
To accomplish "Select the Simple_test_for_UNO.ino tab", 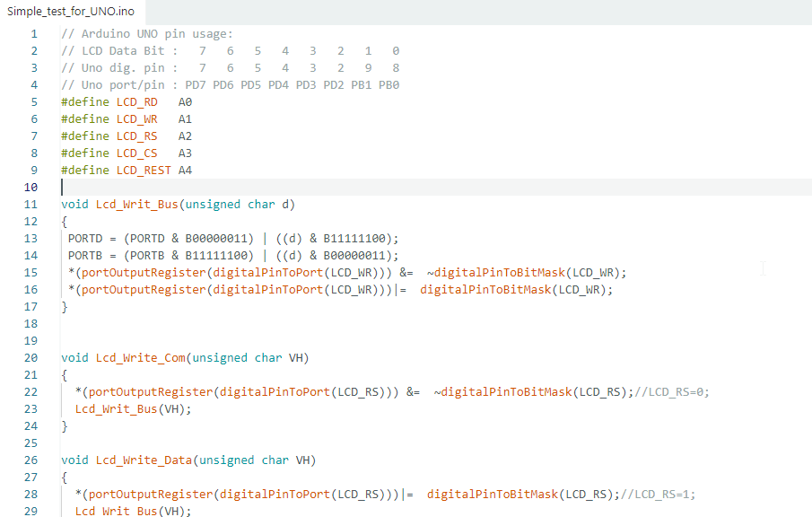I will pyautogui.click(x=71, y=12).
